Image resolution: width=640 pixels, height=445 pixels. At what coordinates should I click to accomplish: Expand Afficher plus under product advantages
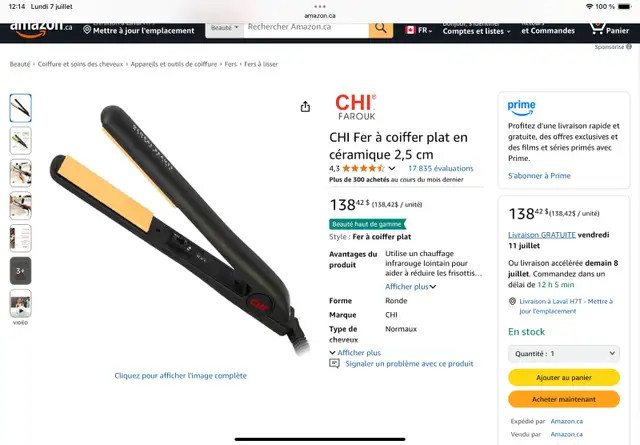[410, 287]
